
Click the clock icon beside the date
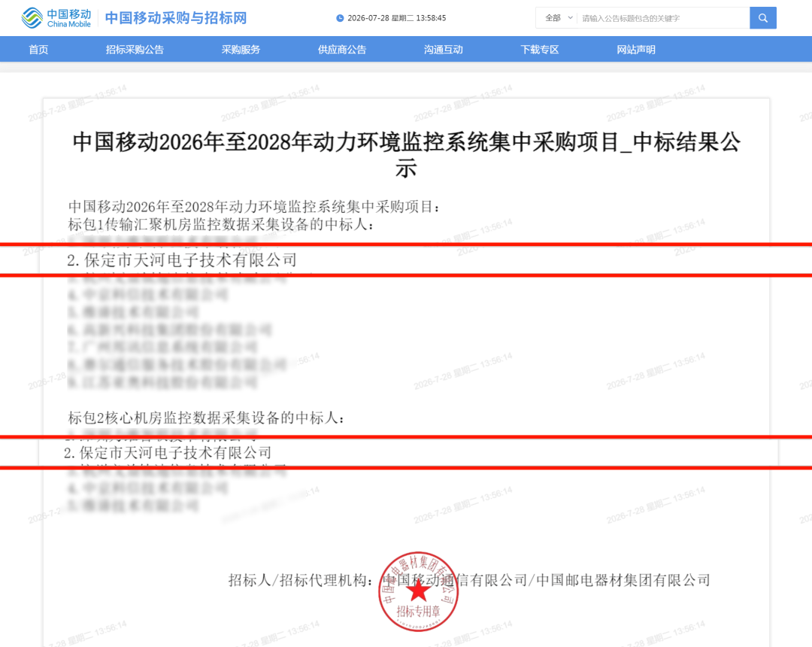click(x=340, y=18)
